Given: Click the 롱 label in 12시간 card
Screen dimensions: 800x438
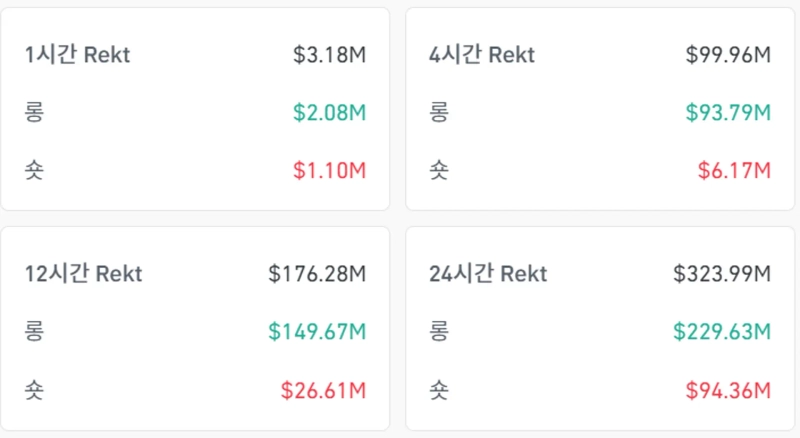Looking at the screenshot, I should pyautogui.click(x=35, y=330).
